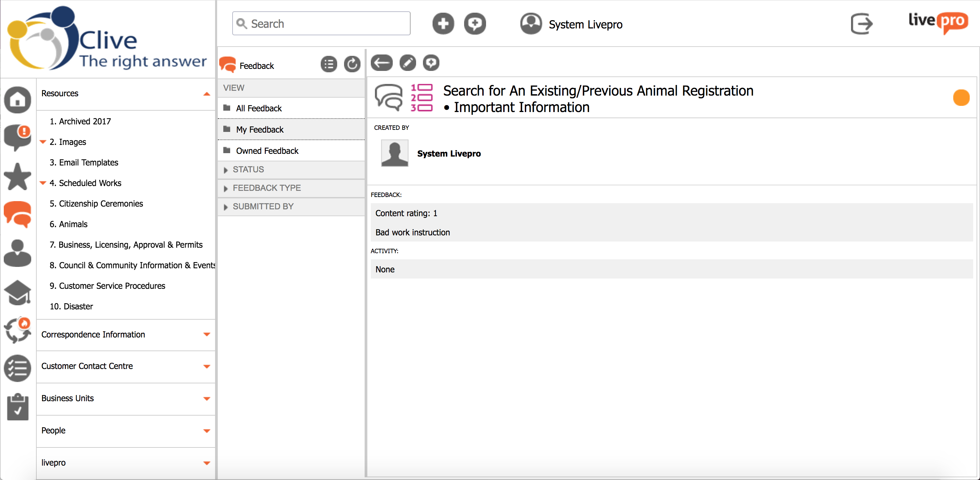The width and height of the screenshot is (980, 480).
Task: Collapse the Resources section
Action: [206, 94]
